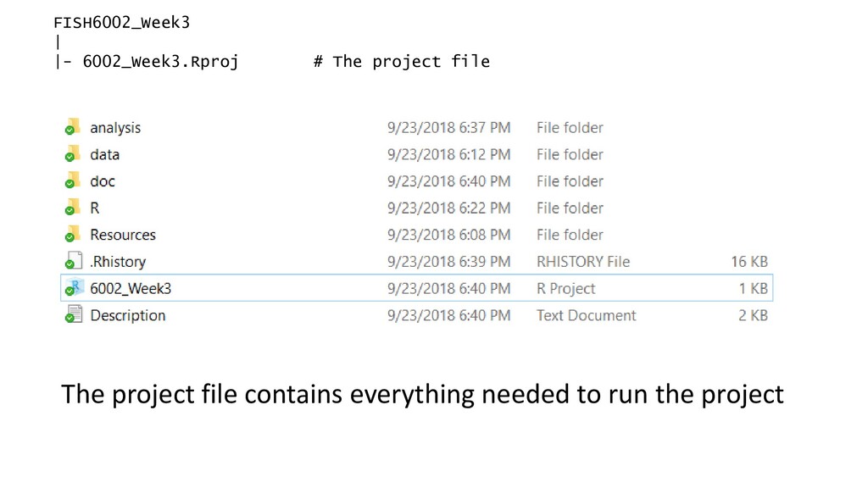
Task: Select the 6002_Week3 project file name
Action: coord(131,288)
